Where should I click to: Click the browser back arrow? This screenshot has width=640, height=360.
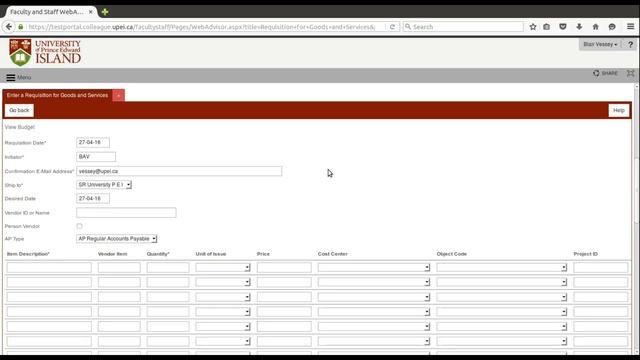click(x=9, y=27)
